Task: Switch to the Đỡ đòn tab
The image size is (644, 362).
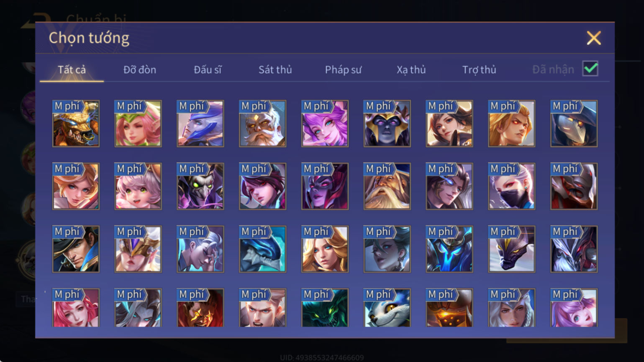Action: [x=140, y=70]
